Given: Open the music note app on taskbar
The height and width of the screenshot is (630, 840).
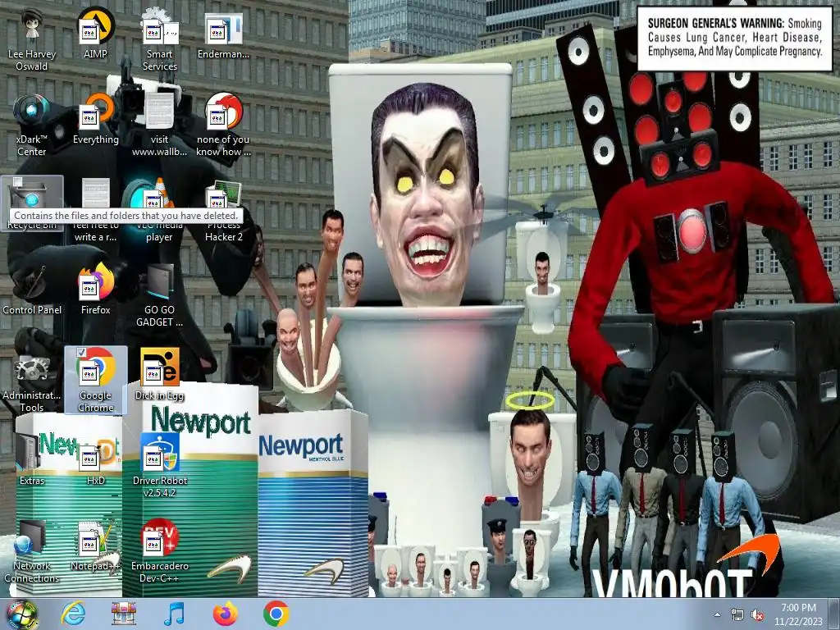Looking at the screenshot, I should [x=174, y=614].
